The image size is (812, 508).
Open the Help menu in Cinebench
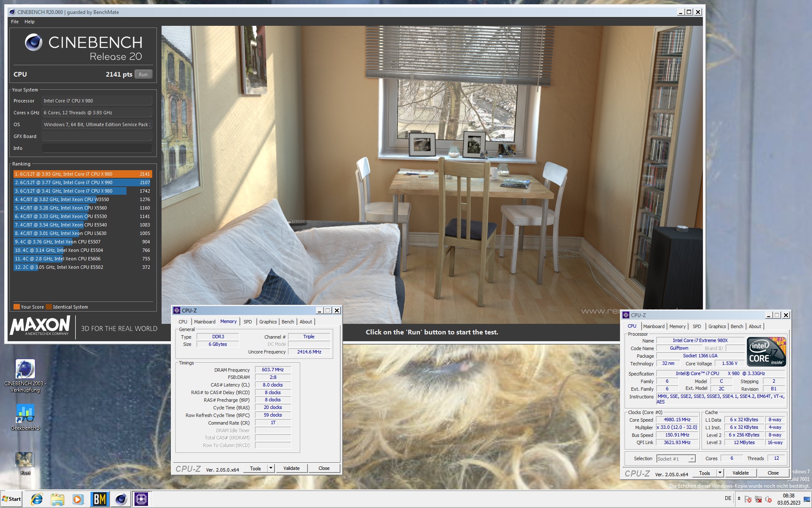click(x=30, y=22)
